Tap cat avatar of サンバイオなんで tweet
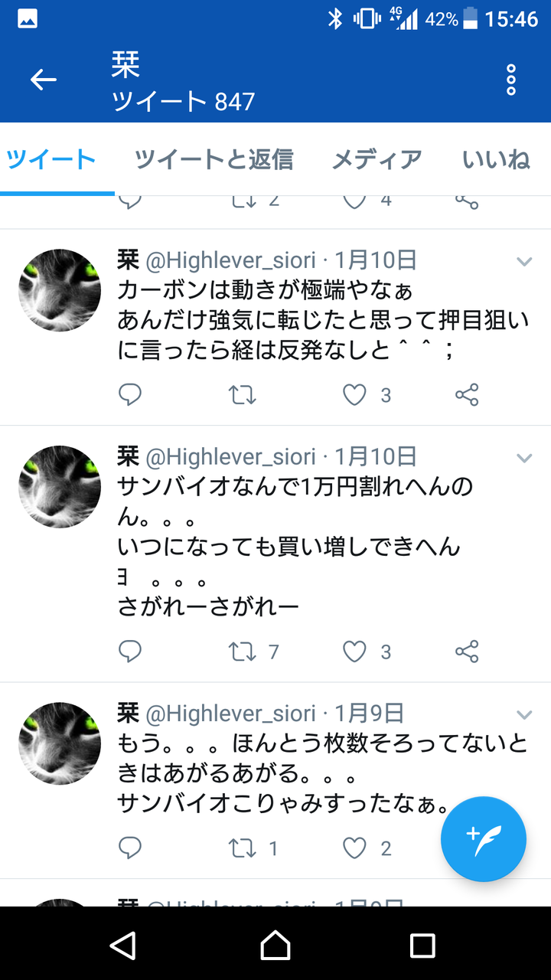The image size is (551, 980). (60, 486)
